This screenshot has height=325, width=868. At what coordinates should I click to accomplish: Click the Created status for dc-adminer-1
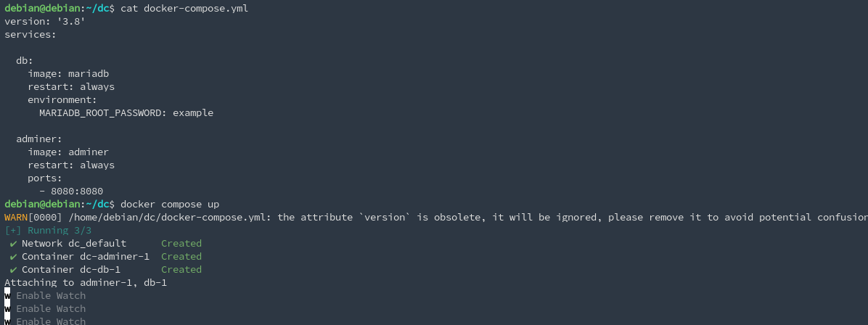click(181, 257)
